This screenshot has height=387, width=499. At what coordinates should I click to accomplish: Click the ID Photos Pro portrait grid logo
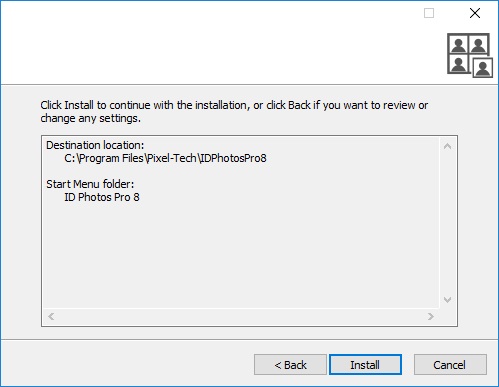tap(470, 55)
